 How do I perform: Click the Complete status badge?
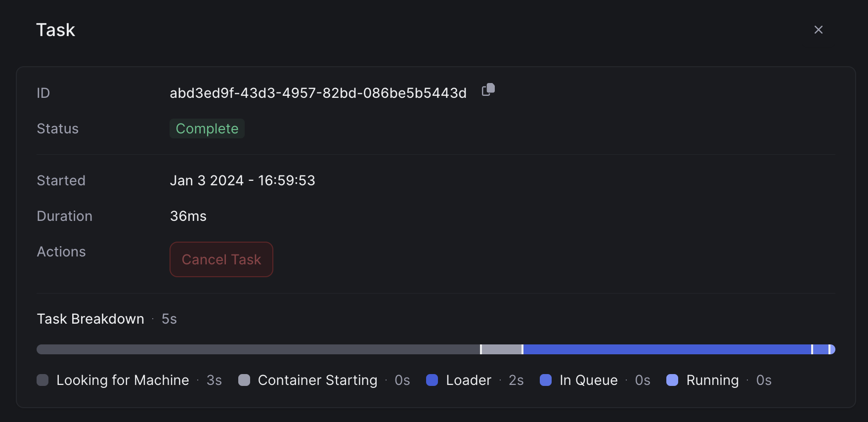tap(207, 128)
